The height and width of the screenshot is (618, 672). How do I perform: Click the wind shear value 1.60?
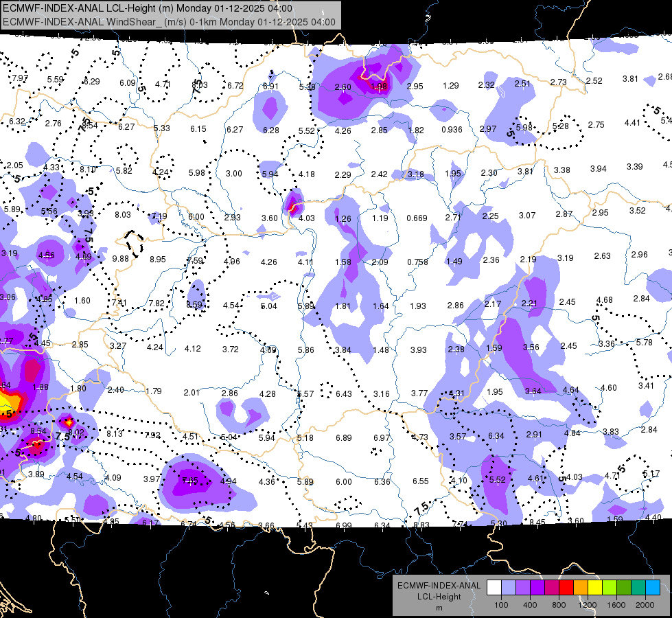tap(82, 300)
